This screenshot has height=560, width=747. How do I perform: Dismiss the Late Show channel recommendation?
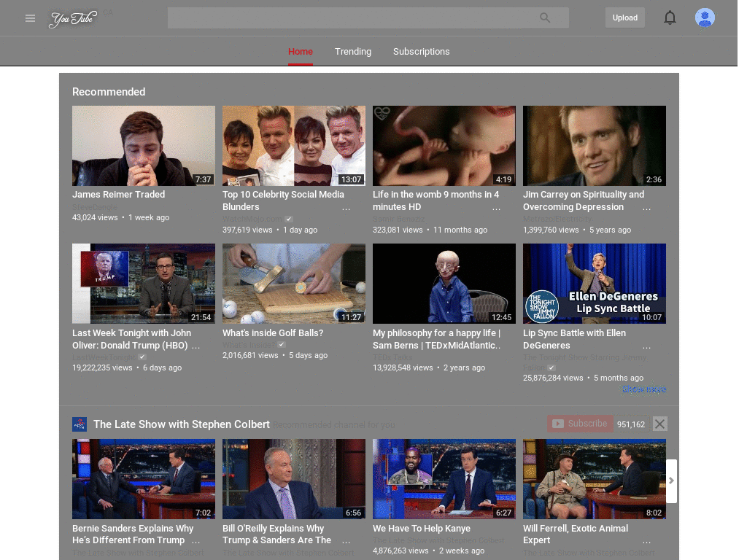(x=659, y=424)
